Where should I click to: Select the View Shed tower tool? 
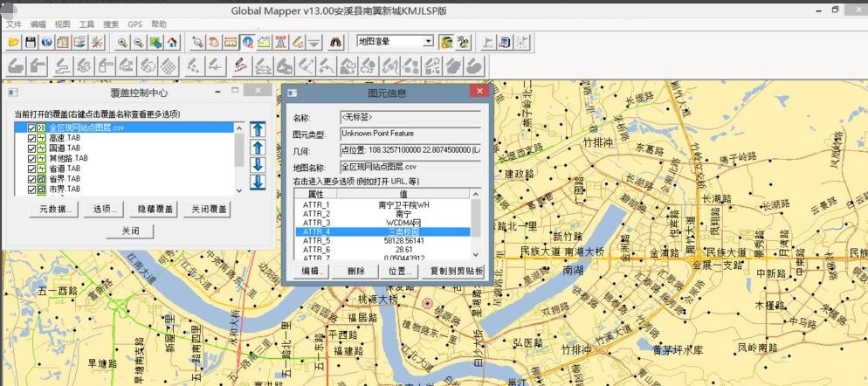tap(281, 42)
